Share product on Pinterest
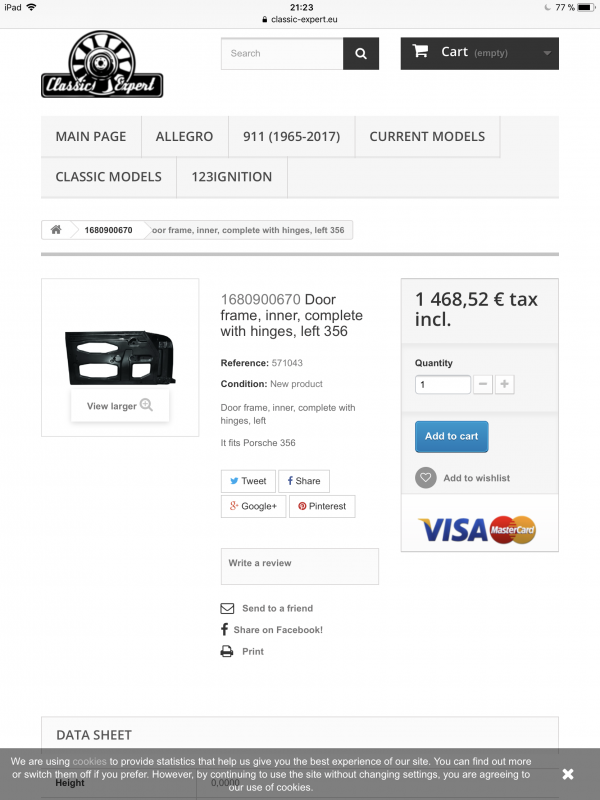The height and width of the screenshot is (800, 600). 322,507
